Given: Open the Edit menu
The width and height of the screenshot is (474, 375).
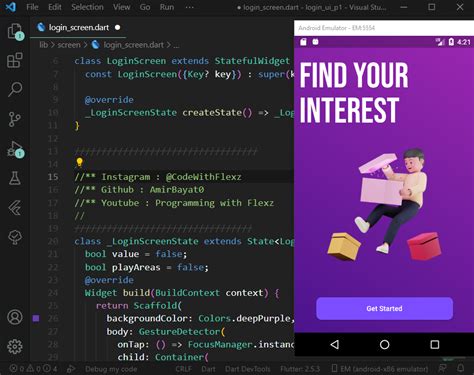Looking at the screenshot, I should (55, 7).
